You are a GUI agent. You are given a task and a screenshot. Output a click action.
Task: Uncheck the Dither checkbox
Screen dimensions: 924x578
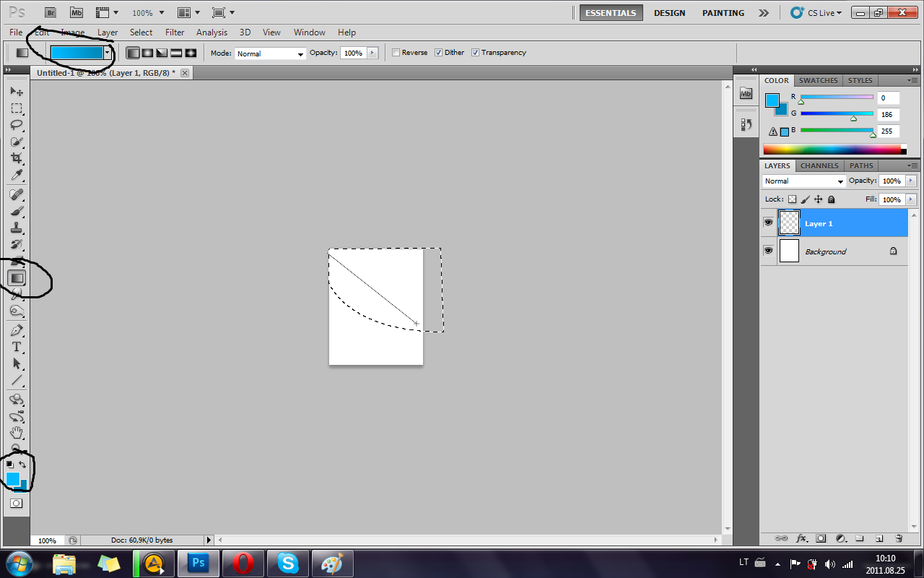coord(439,53)
